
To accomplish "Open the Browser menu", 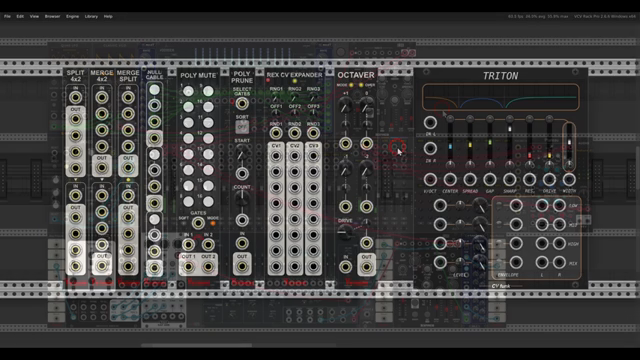I will tap(52, 16).
